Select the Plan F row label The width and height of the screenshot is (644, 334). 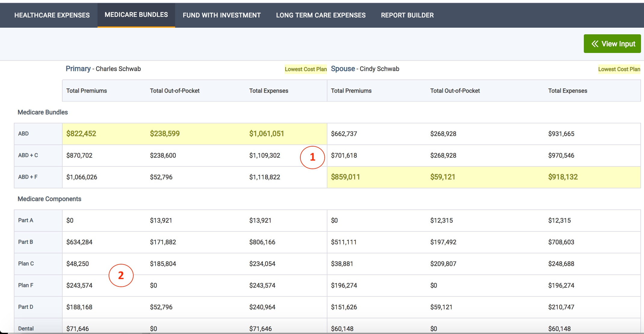(26, 285)
